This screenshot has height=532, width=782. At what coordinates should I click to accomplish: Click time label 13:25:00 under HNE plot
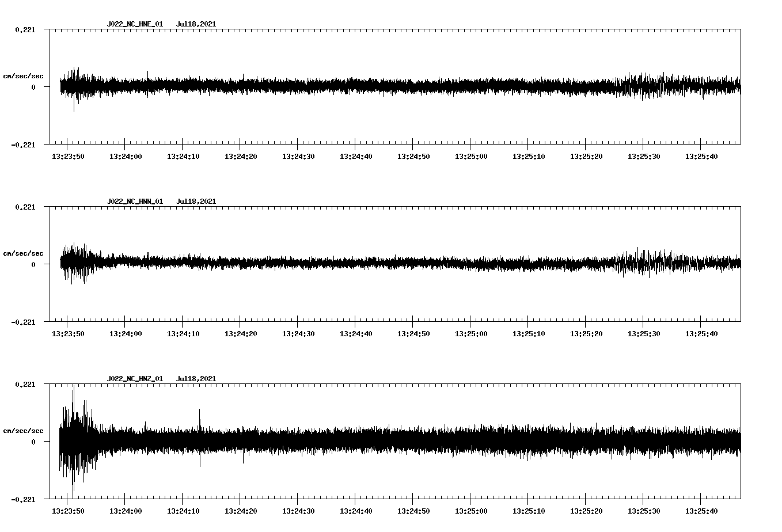click(471, 156)
